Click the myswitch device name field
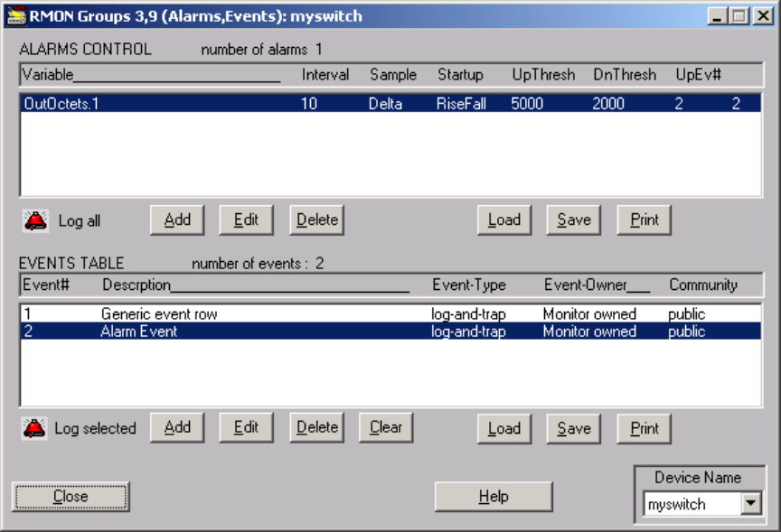The width and height of the screenshot is (781, 532). pyautogui.click(x=692, y=504)
